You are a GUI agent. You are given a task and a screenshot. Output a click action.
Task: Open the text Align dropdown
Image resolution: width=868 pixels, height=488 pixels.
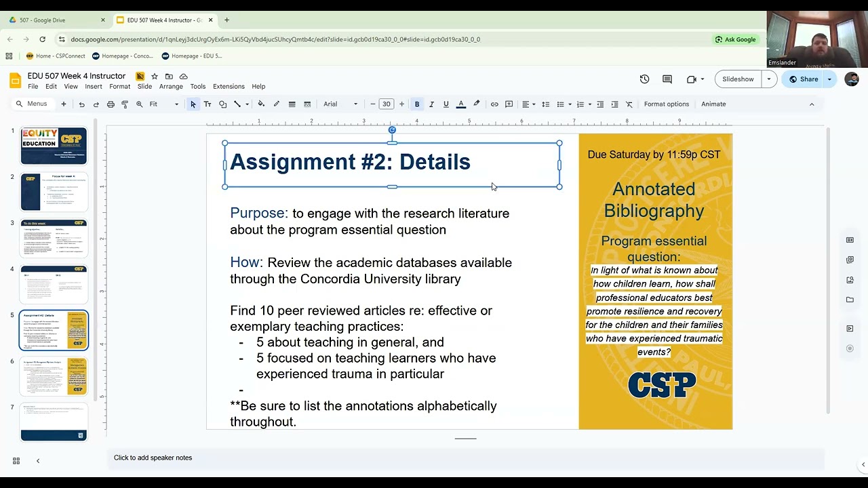(528, 104)
